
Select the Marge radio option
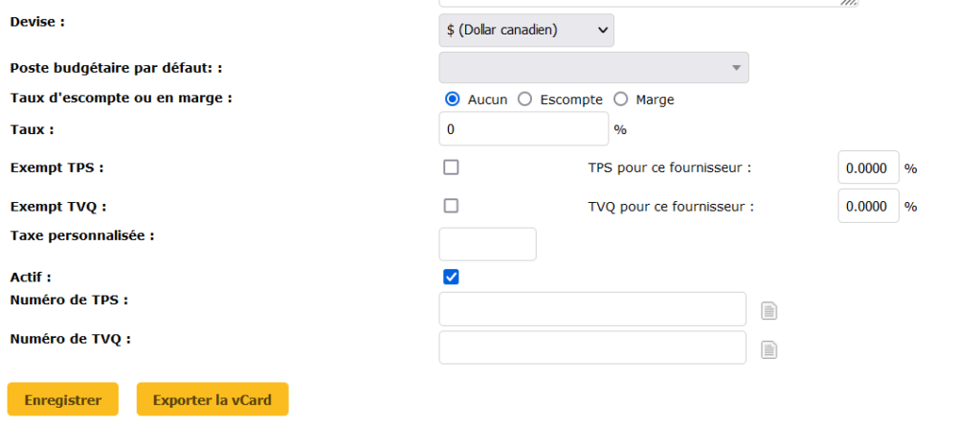click(x=620, y=100)
